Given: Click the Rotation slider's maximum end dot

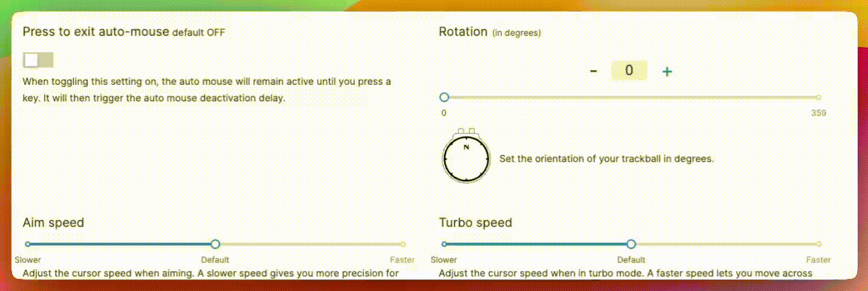Looking at the screenshot, I should point(818,97).
